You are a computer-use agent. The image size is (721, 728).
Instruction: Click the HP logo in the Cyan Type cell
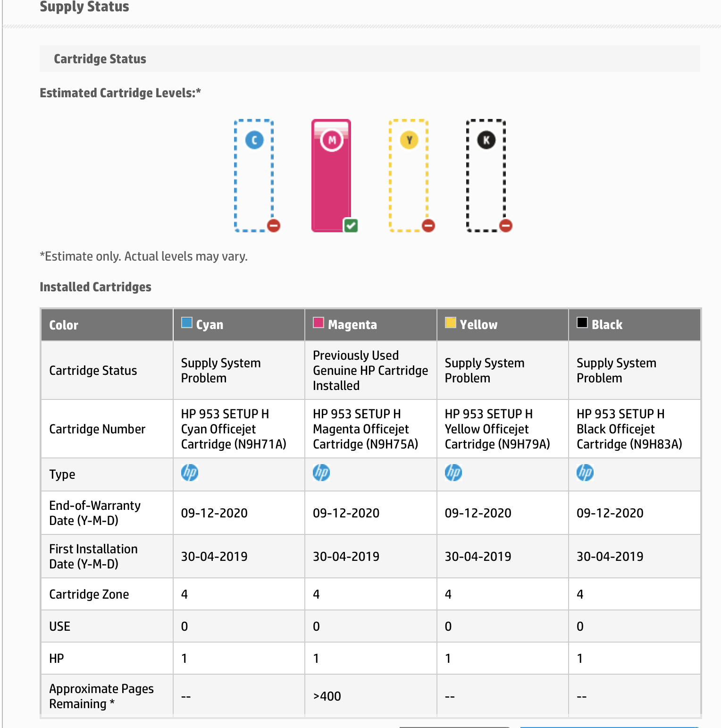pos(189,472)
